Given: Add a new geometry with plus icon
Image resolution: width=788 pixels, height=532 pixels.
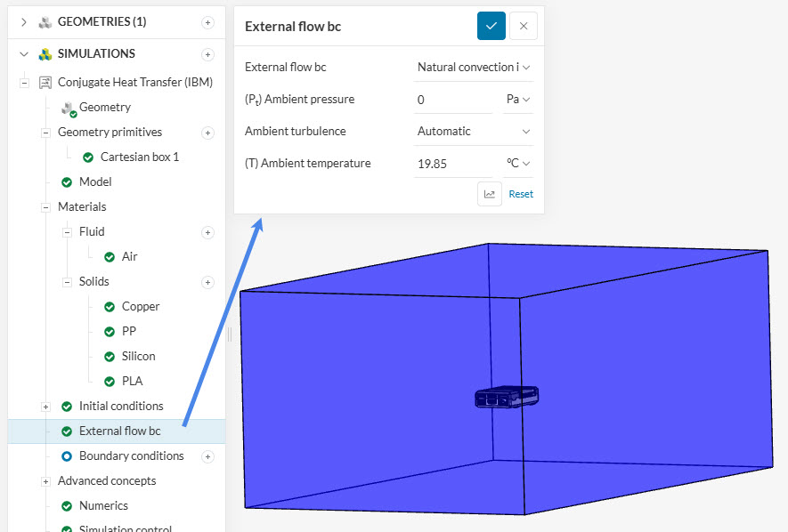Looking at the screenshot, I should pos(207,22).
